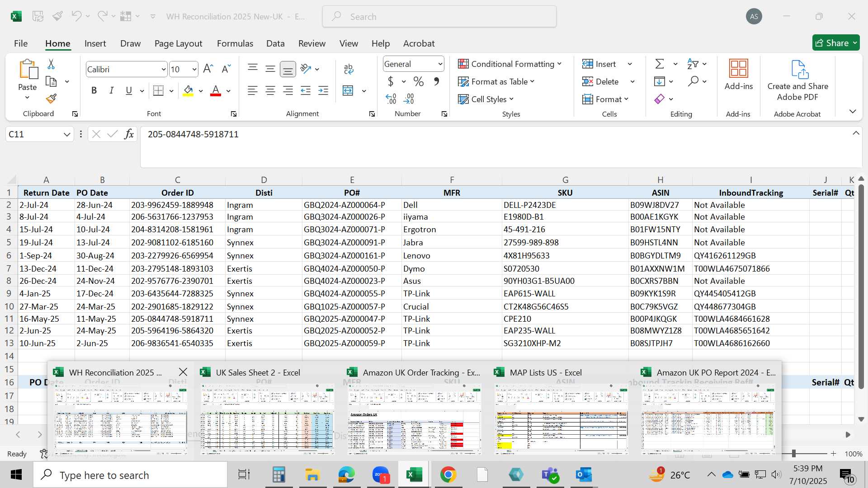Open the File menu
Screen dimensions: 868x488
pyautogui.click(x=21, y=43)
